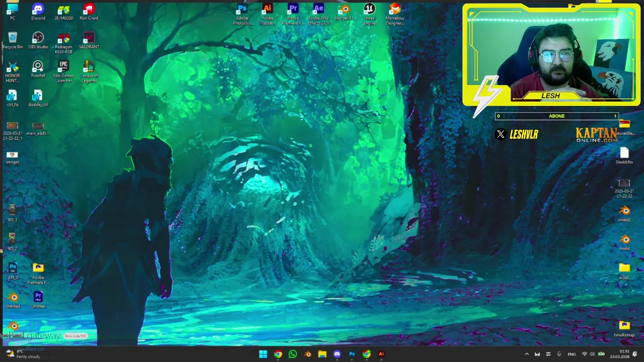Select the 2026-03-21 21-22-22_1 video

coord(13,131)
